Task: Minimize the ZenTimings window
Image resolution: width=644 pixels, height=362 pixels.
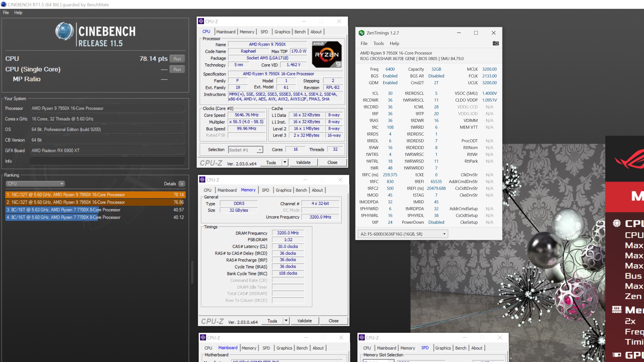Action: pyautogui.click(x=459, y=33)
